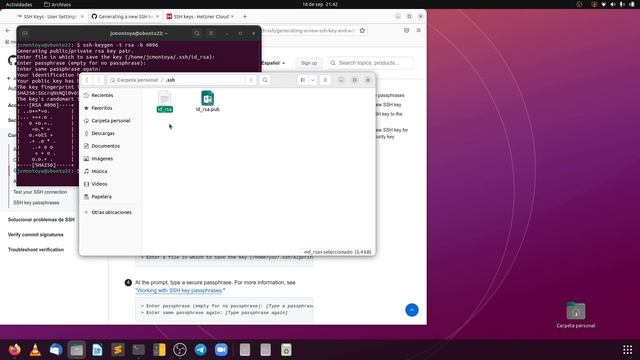Open Otras ubicaciones in the Files sidebar

click(111, 212)
